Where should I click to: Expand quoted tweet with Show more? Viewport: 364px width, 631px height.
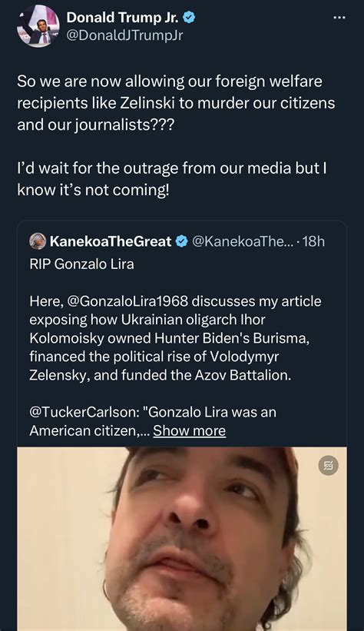(x=190, y=430)
